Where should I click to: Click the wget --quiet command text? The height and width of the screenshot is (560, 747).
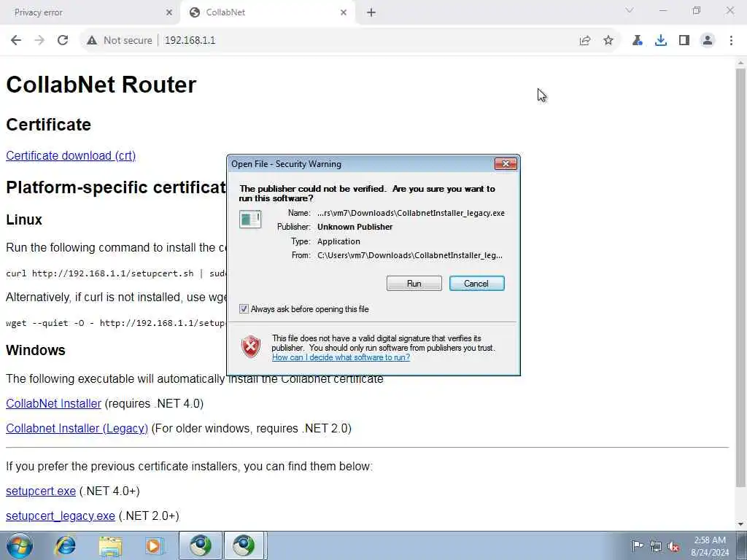[115, 323]
